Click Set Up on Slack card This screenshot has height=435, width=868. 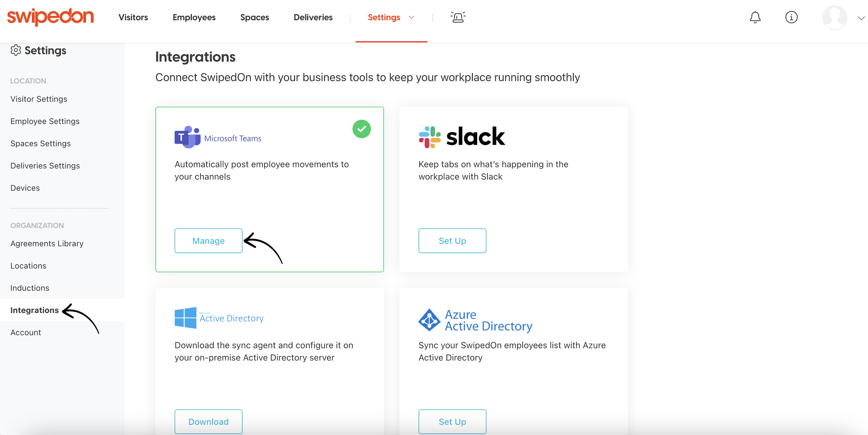point(452,241)
